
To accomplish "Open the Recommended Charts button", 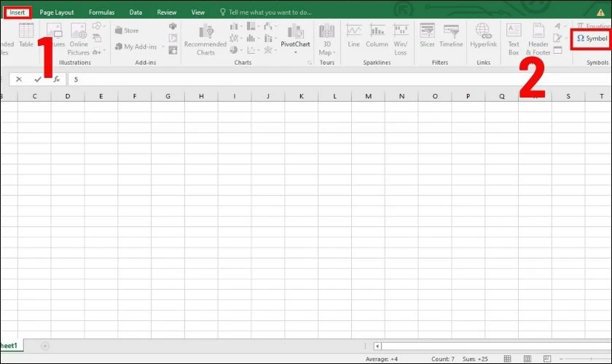I will click(205, 39).
